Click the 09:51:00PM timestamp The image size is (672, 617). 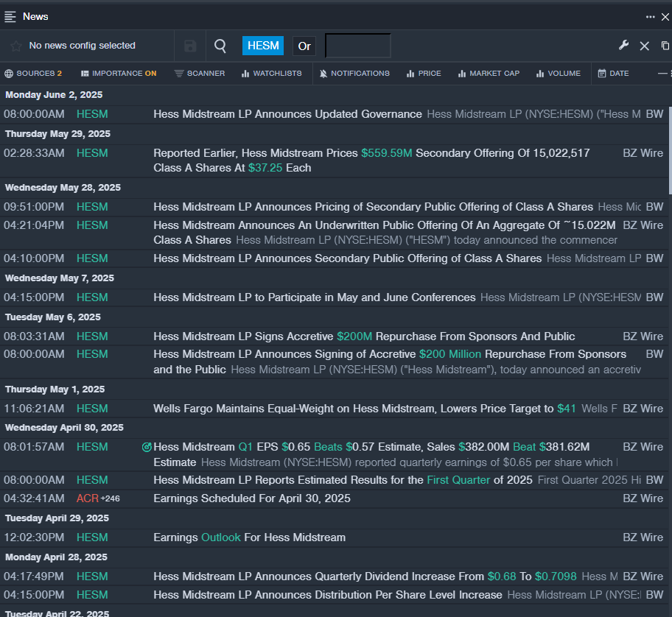[x=34, y=207]
